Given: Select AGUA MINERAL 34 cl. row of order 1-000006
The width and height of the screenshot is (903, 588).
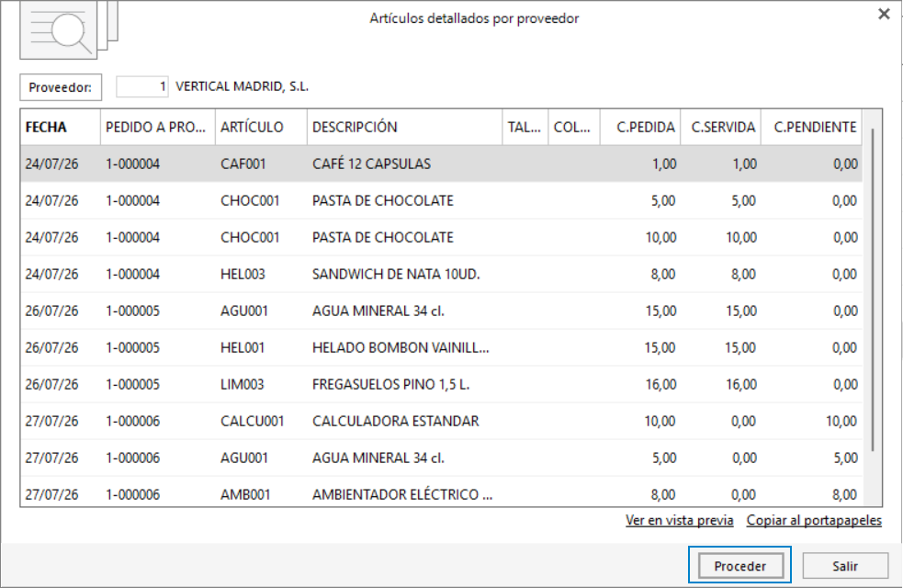Looking at the screenshot, I should pos(441,458).
